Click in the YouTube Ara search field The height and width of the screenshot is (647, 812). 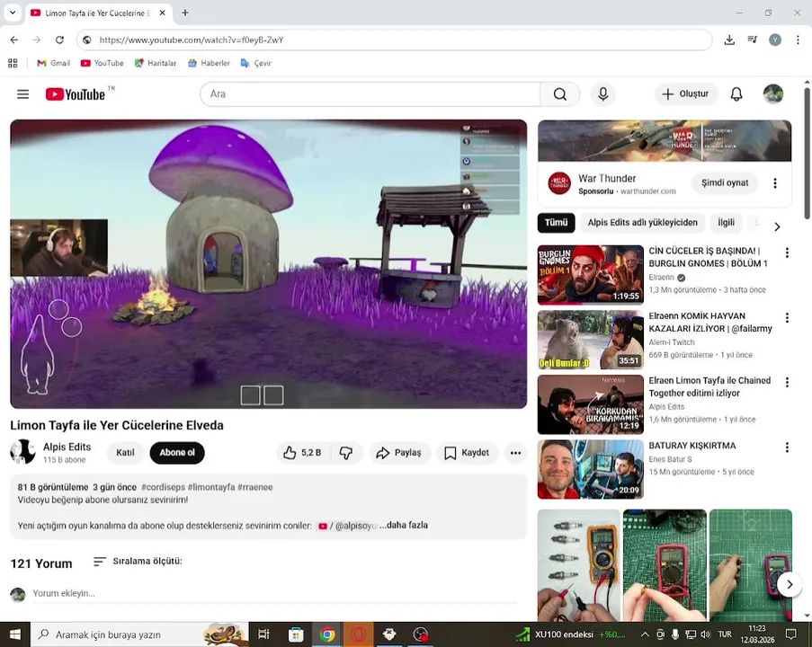coord(370,94)
